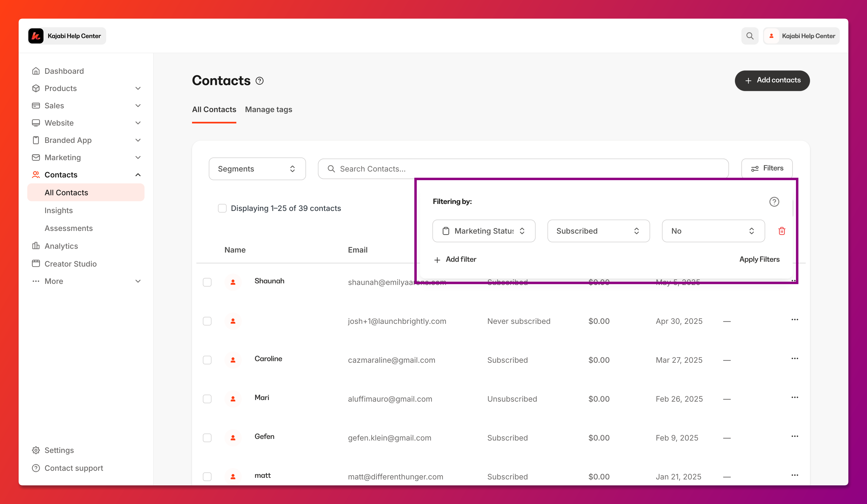
Task: Click the Branded App phone icon
Action: click(x=36, y=140)
